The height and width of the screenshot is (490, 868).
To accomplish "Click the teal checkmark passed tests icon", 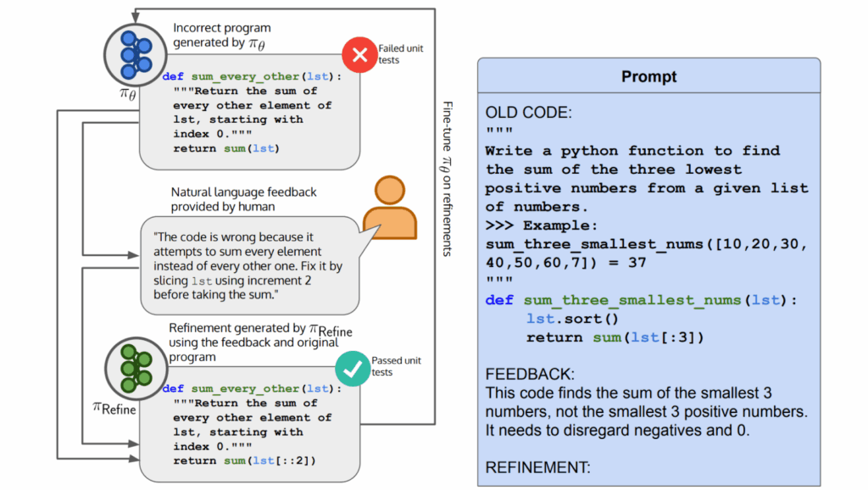I will (351, 367).
